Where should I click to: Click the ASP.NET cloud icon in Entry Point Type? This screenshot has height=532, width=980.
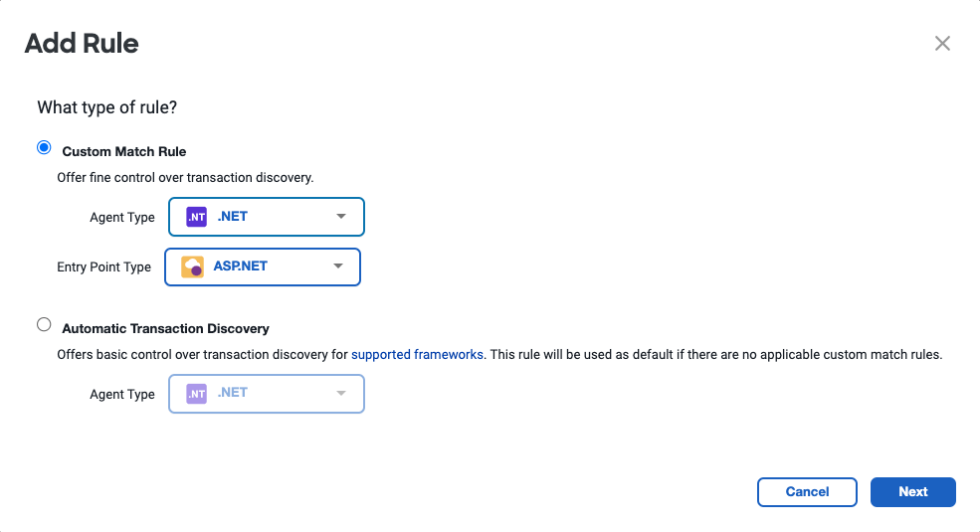pos(192,266)
